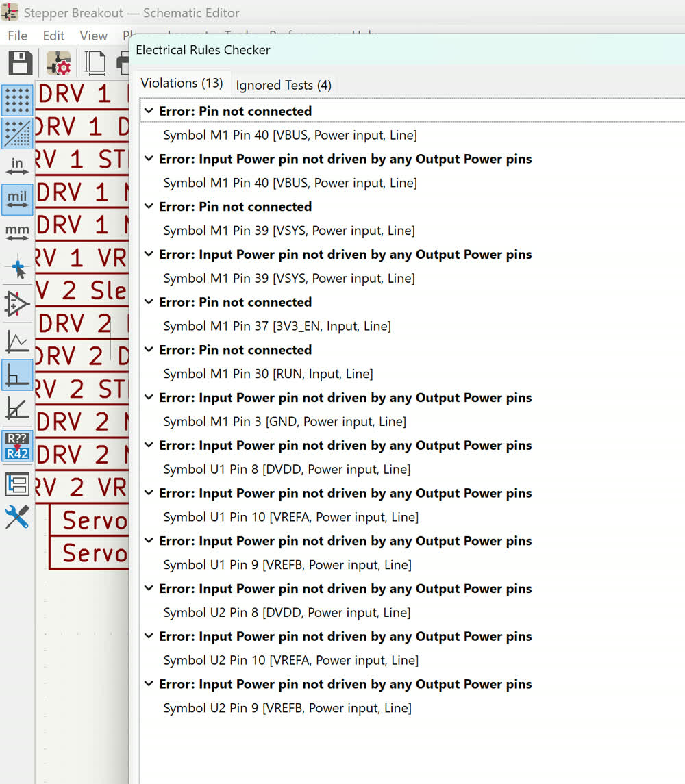Select free-angle line drawing mode icon

17,342
